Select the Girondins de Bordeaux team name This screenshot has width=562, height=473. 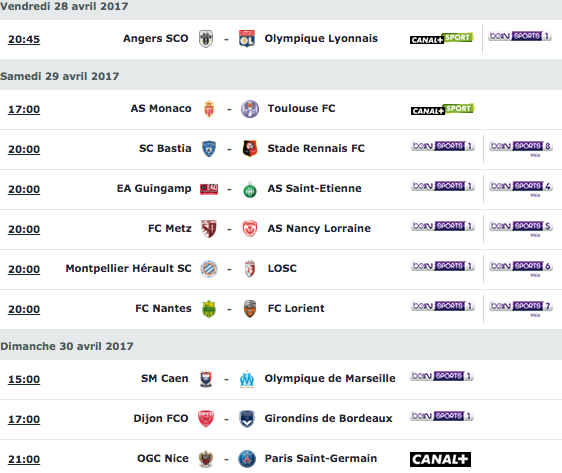[x=328, y=419]
